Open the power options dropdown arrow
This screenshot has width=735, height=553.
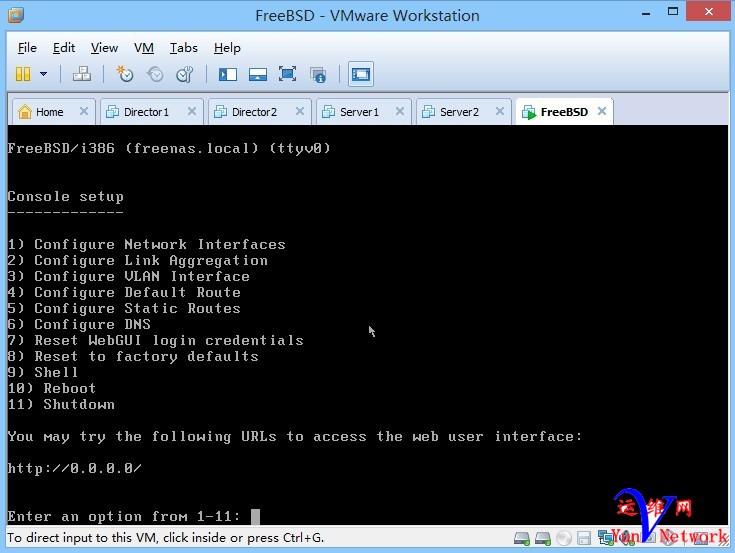44,74
